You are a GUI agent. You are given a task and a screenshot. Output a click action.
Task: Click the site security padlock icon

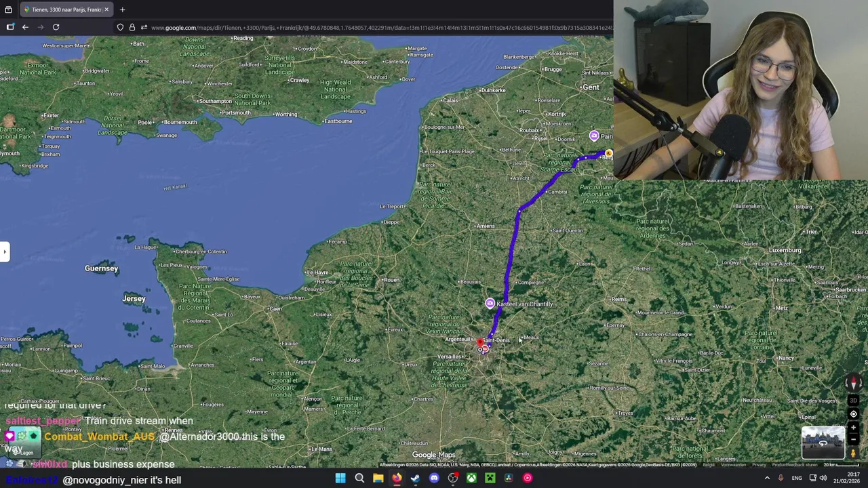pyautogui.click(x=132, y=27)
